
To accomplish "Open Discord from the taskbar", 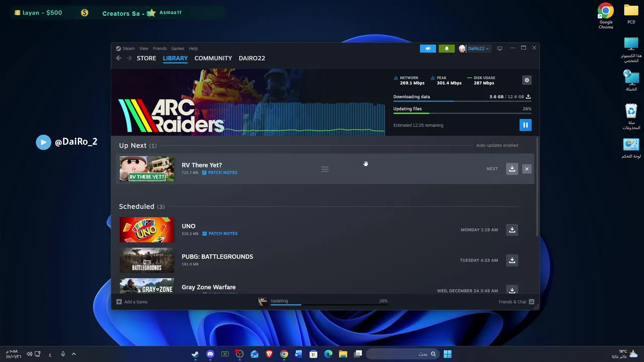I will 210,354.
